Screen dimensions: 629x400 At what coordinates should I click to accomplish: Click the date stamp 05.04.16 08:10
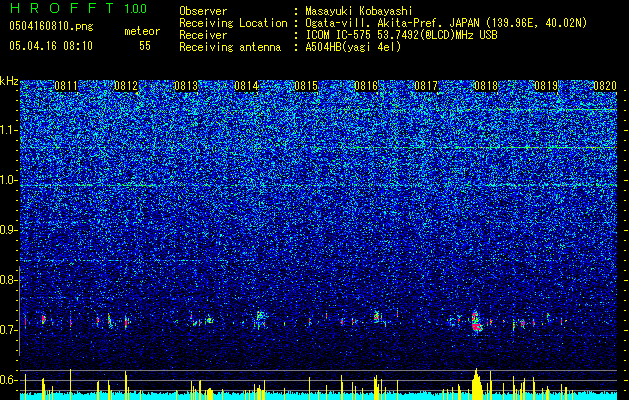[x=51, y=45]
